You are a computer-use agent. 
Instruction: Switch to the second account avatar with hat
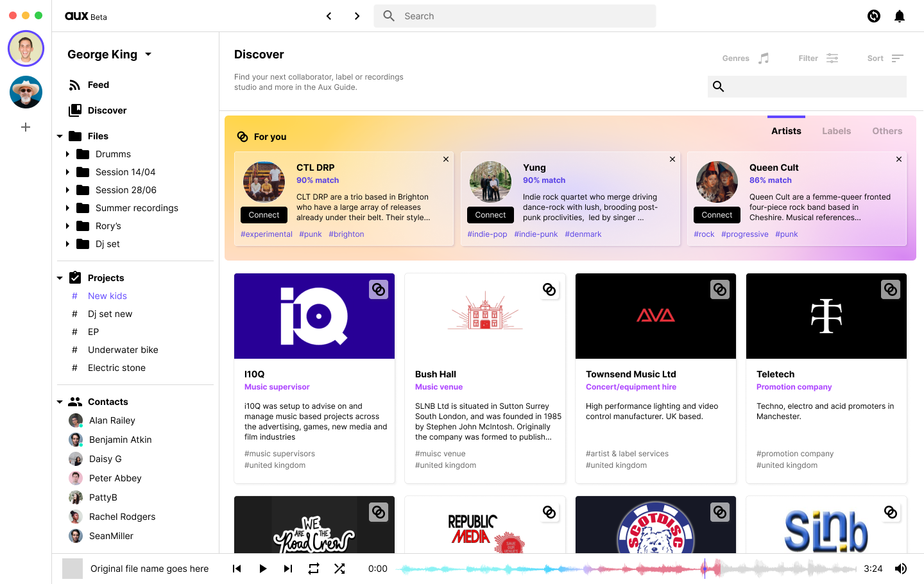tap(26, 92)
